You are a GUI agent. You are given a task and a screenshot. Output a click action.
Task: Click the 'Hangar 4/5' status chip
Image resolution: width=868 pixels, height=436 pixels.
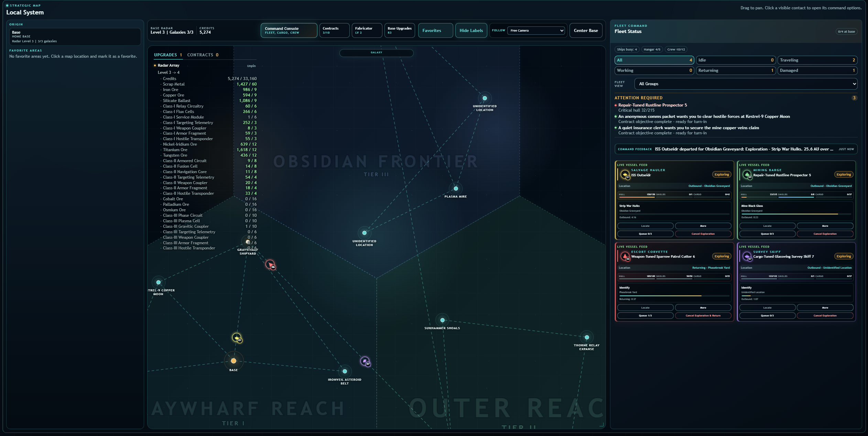652,49
